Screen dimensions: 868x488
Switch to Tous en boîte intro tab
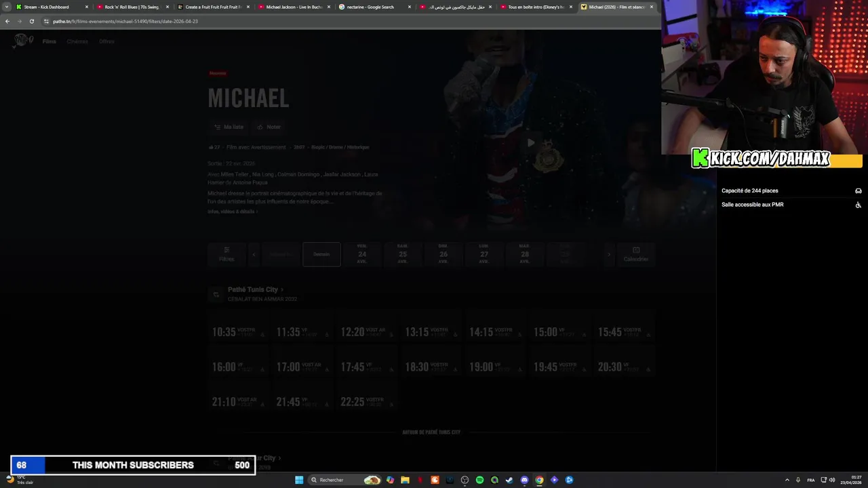click(536, 7)
